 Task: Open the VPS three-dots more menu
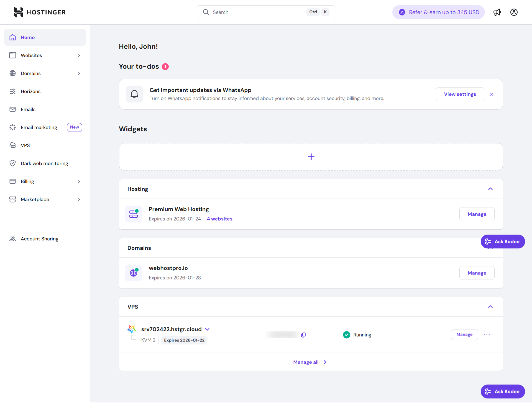487,335
